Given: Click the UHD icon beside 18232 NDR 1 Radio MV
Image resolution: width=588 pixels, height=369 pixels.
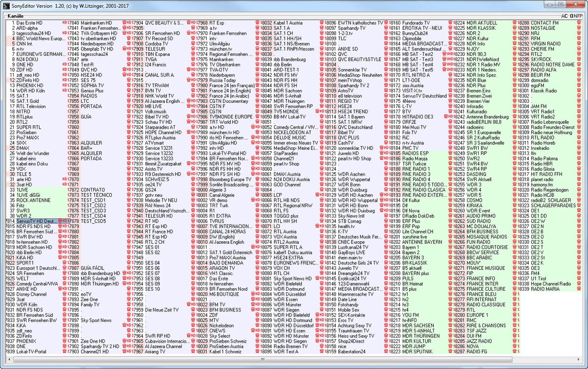Looking at the screenshot, I should point(449,64).
